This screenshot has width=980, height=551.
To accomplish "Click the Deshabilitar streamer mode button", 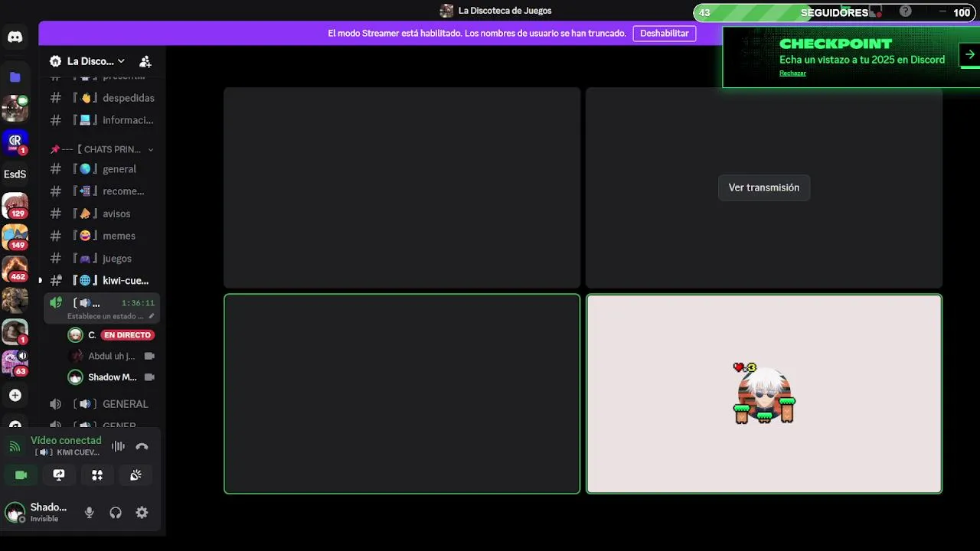I will click(665, 34).
